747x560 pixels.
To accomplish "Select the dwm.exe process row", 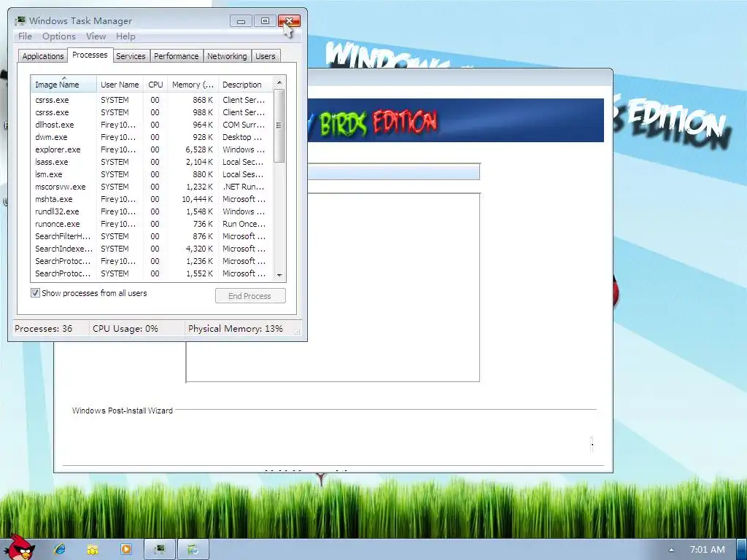I will 152,137.
